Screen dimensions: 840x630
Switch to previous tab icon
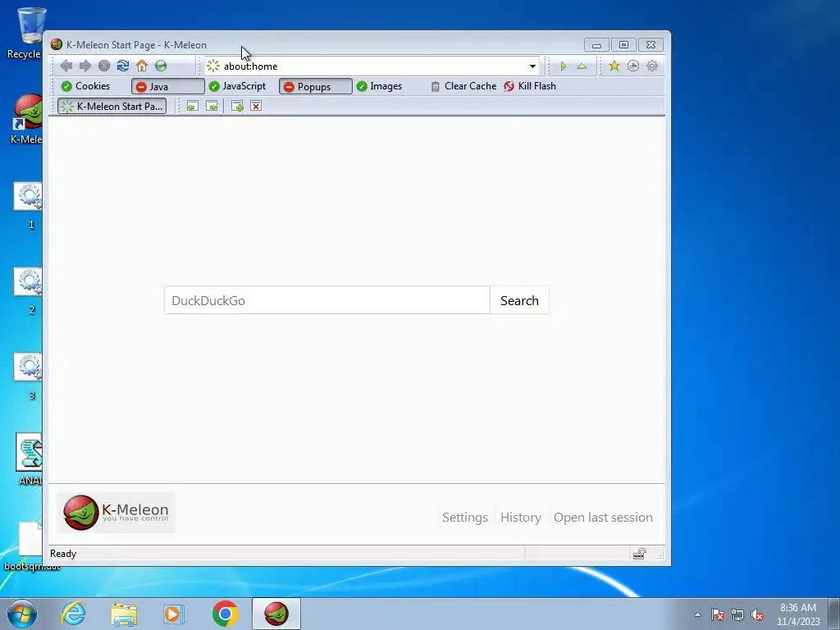click(192, 106)
